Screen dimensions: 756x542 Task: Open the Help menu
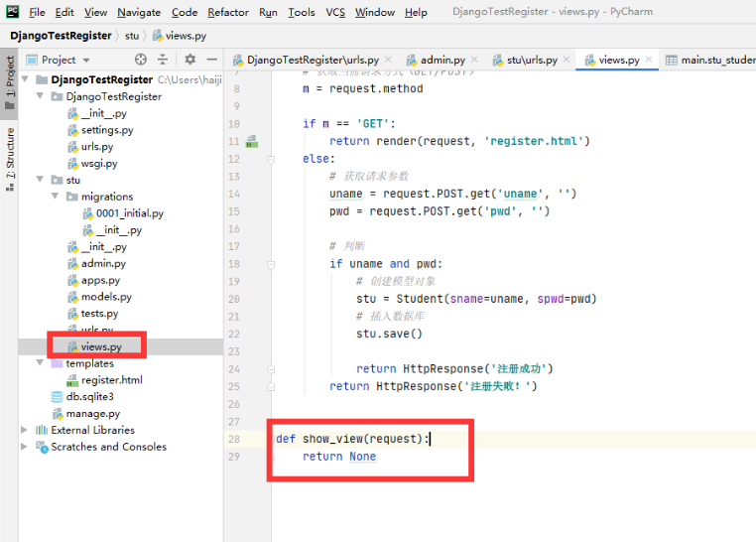(x=416, y=12)
